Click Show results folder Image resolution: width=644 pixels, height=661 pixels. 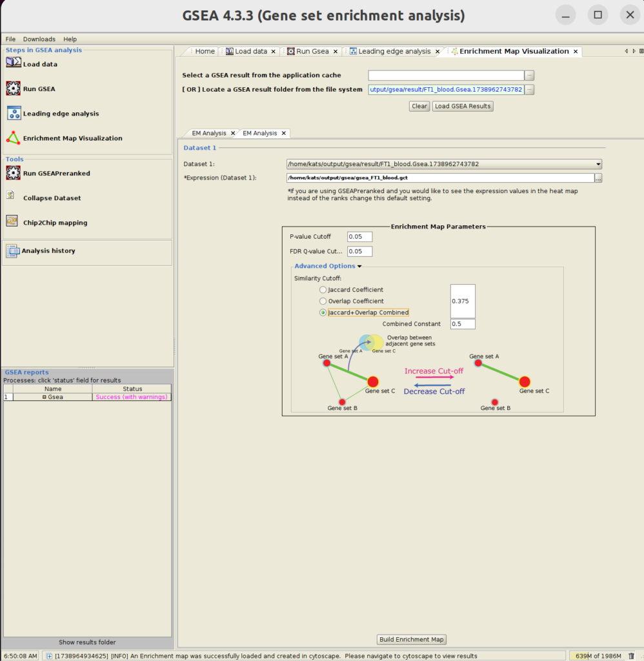(x=87, y=642)
